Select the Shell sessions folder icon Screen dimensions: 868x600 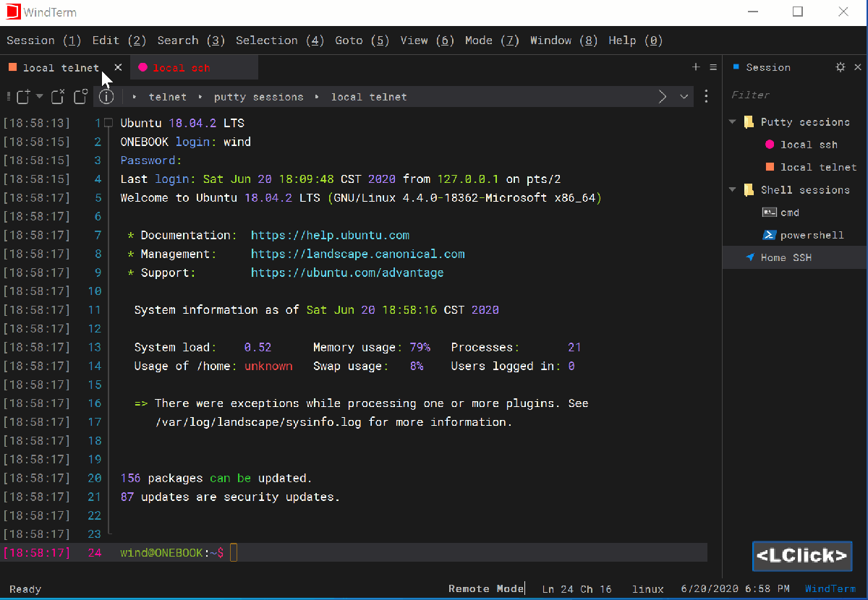pyautogui.click(x=749, y=190)
